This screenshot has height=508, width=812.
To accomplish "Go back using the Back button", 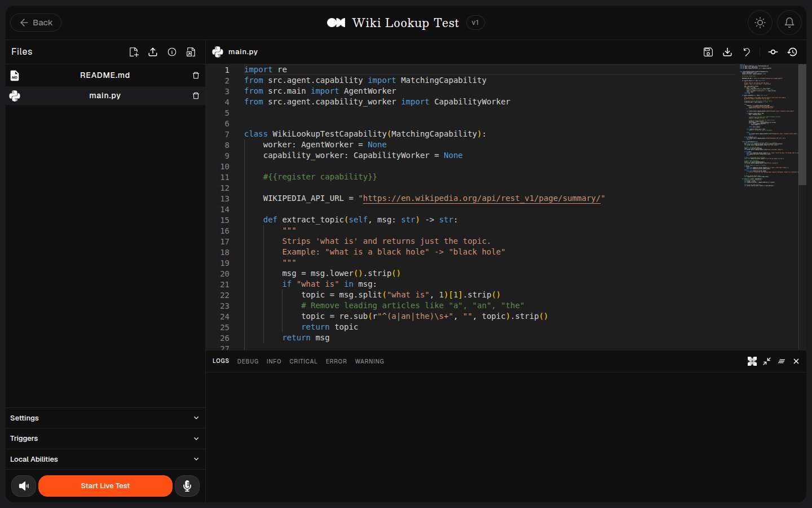I will point(36,23).
